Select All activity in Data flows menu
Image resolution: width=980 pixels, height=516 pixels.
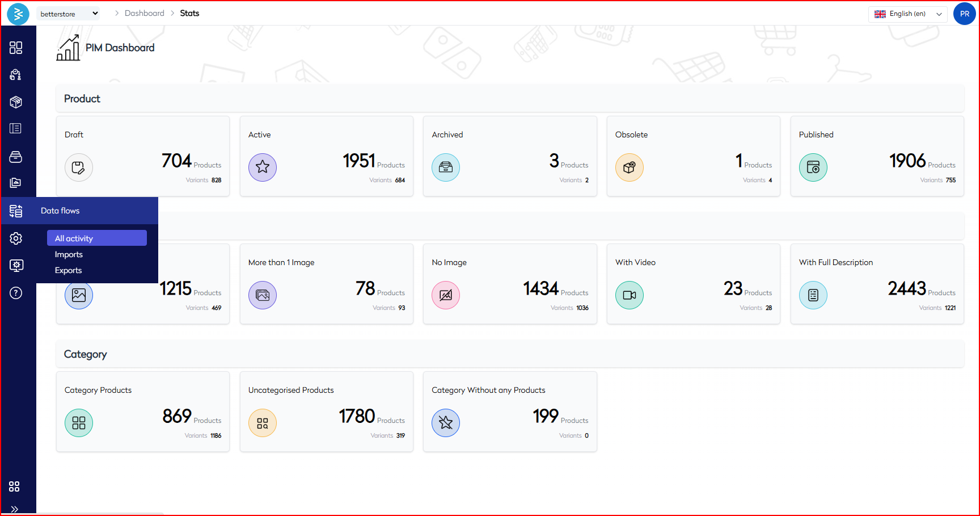click(x=97, y=238)
